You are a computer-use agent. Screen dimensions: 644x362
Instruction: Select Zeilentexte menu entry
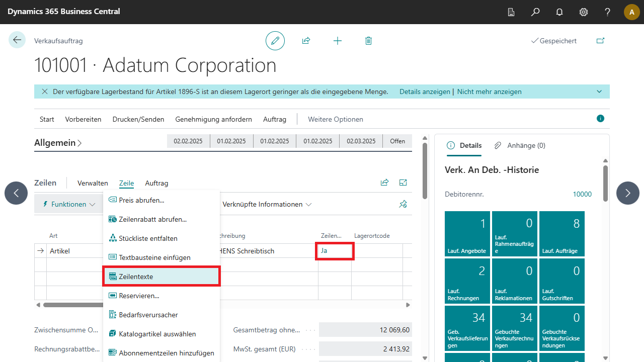[x=161, y=277]
